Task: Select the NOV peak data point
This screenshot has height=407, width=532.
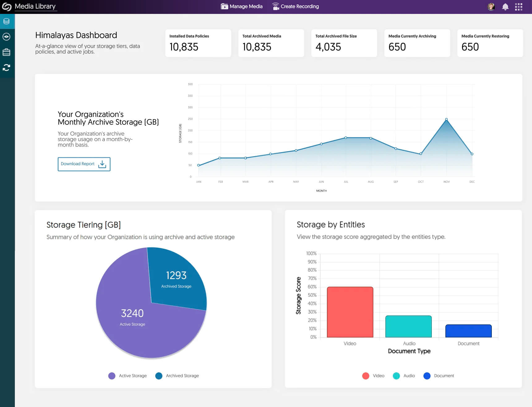Action: click(x=446, y=119)
